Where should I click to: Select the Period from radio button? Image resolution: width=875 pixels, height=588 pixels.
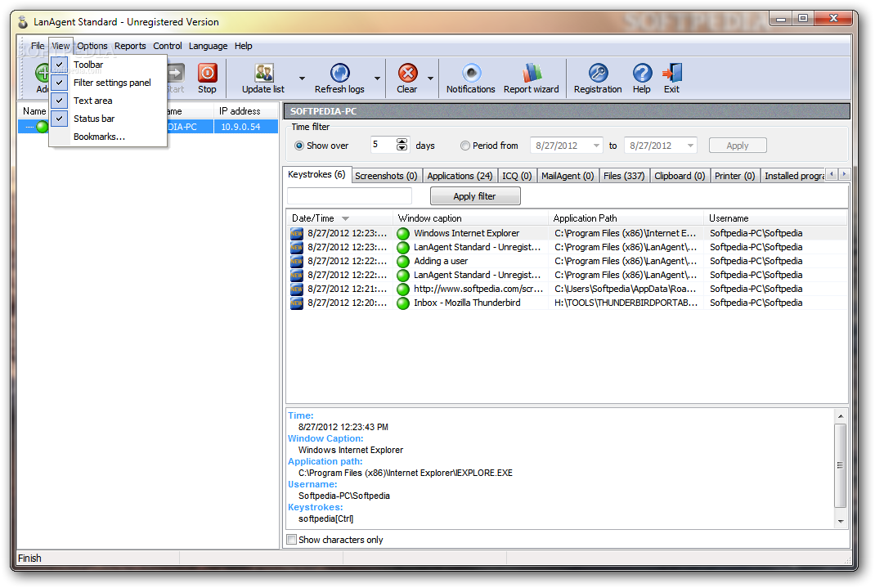click(464, 146)
